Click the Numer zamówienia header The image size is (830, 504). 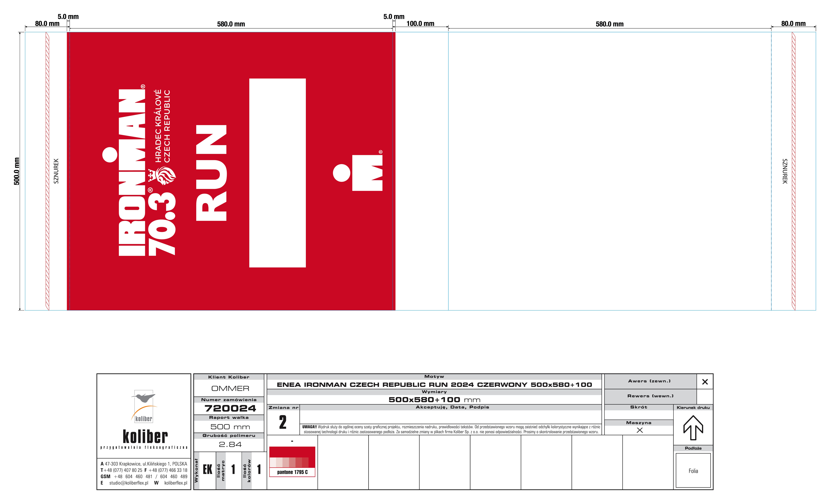(229, 400)
